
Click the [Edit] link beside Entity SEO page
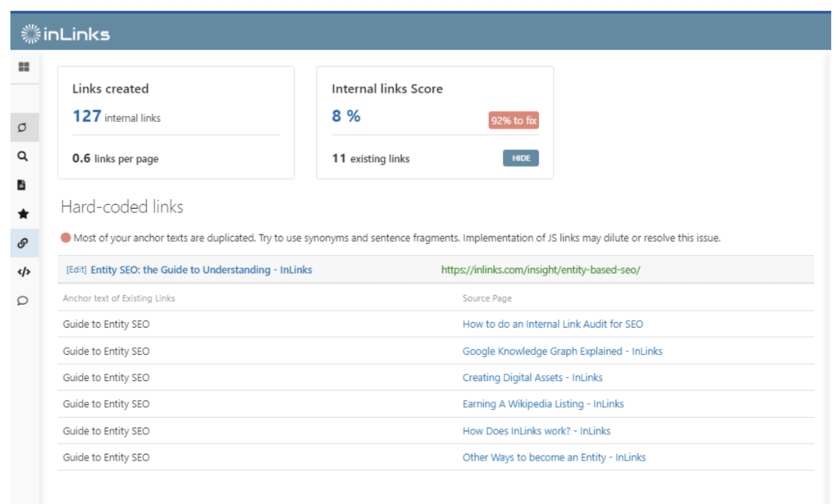(x=76, y=270)
